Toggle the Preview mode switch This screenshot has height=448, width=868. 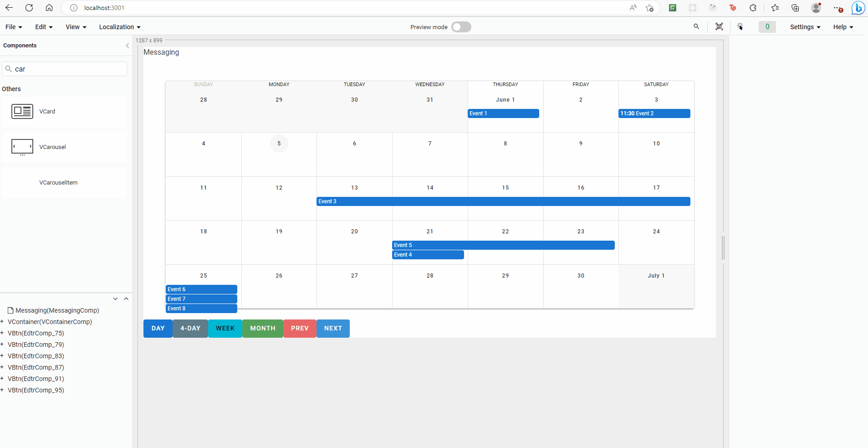461,27
